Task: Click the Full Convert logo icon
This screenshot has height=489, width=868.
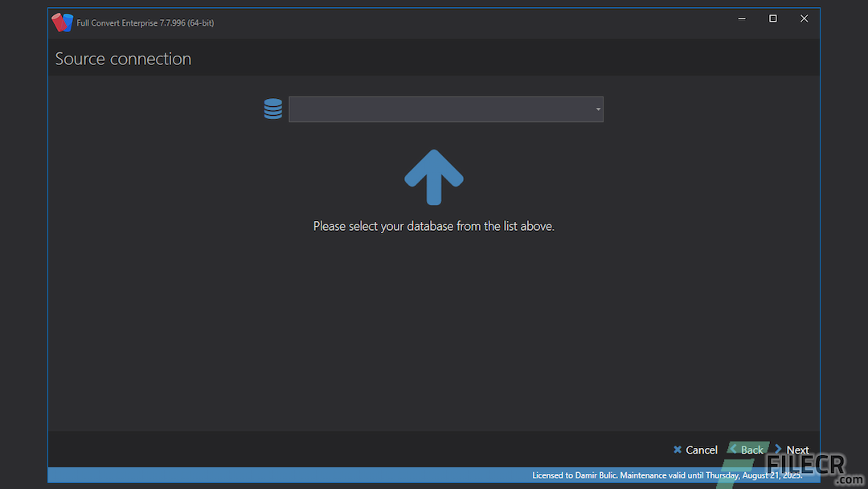Action: [62, 22]
